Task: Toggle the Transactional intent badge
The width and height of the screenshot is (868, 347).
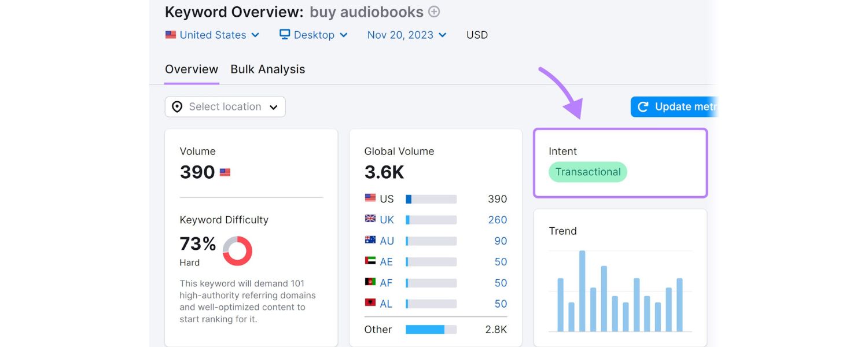Action: pyautogui.click(x=587, y=172)
